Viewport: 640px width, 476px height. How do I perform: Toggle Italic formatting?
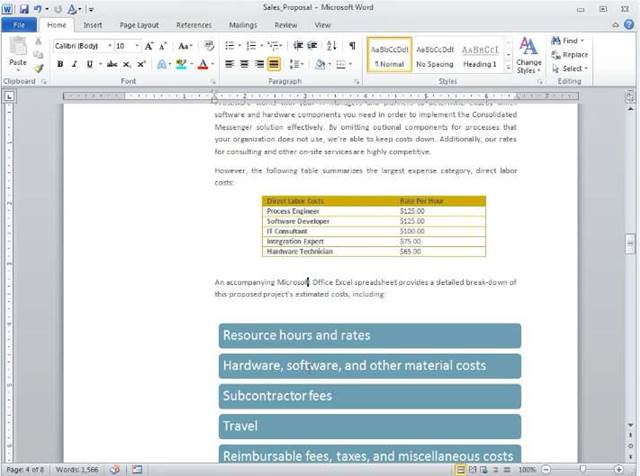pos(74,64)
